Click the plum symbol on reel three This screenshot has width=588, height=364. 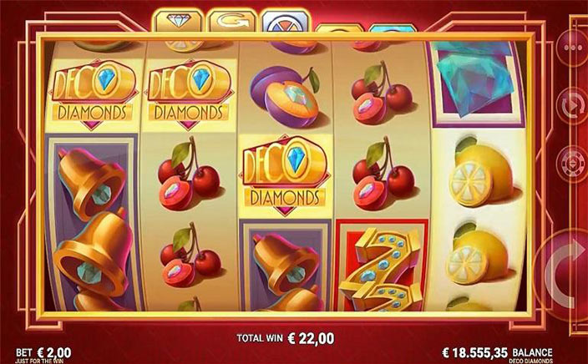tap(285, 92)
